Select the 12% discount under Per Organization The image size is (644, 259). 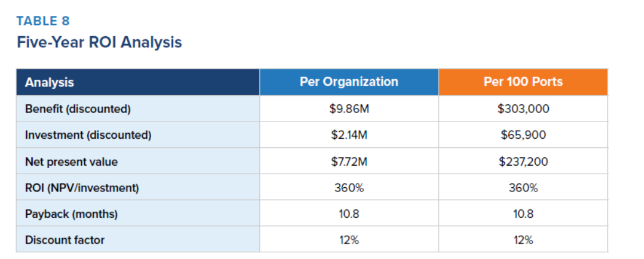coord(348,240)
